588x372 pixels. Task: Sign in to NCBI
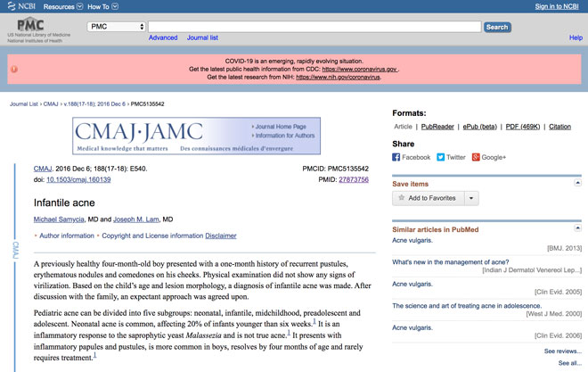[557, 6]
